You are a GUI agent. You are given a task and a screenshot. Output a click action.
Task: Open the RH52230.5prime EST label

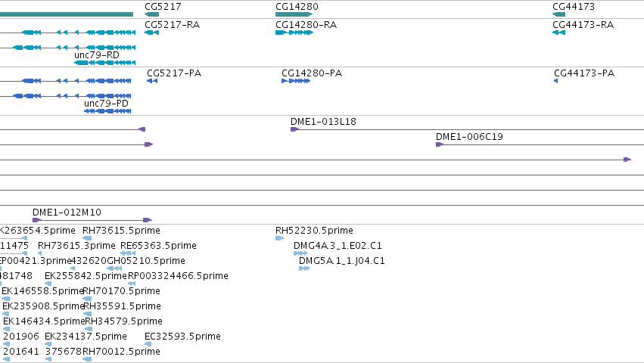tap(314, 231)
